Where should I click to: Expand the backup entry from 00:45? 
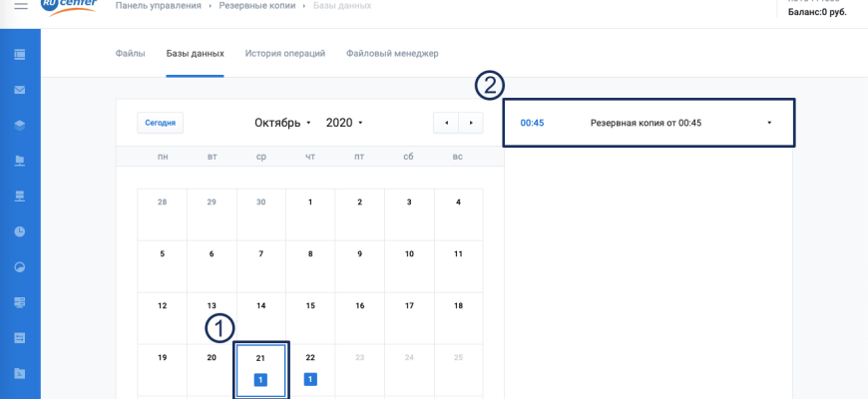pos(769,123)
